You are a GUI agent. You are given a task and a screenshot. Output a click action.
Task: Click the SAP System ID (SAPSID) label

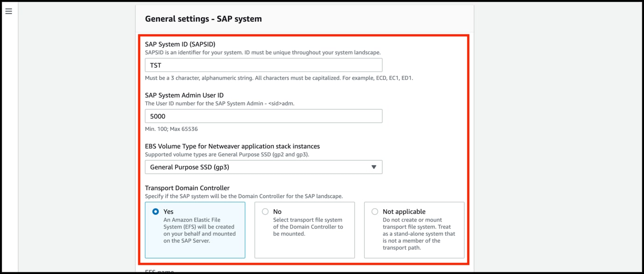(x=180, y=44)
